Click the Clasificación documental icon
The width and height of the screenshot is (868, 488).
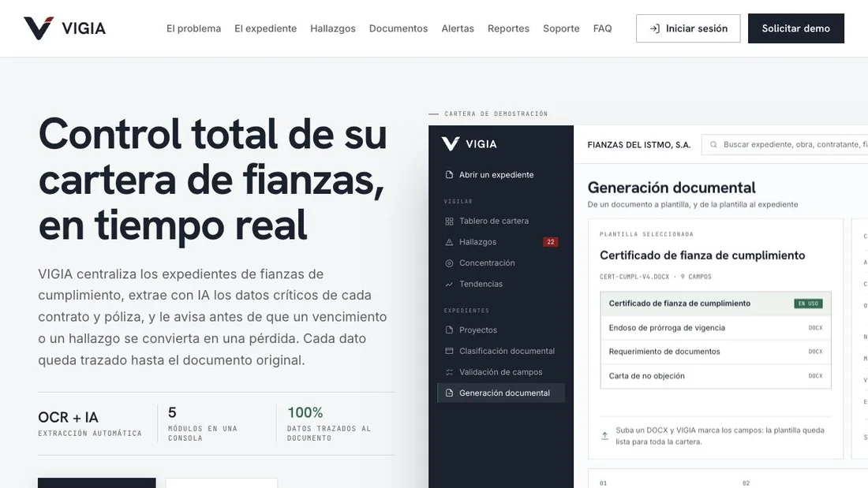click(x=449, y=351)
